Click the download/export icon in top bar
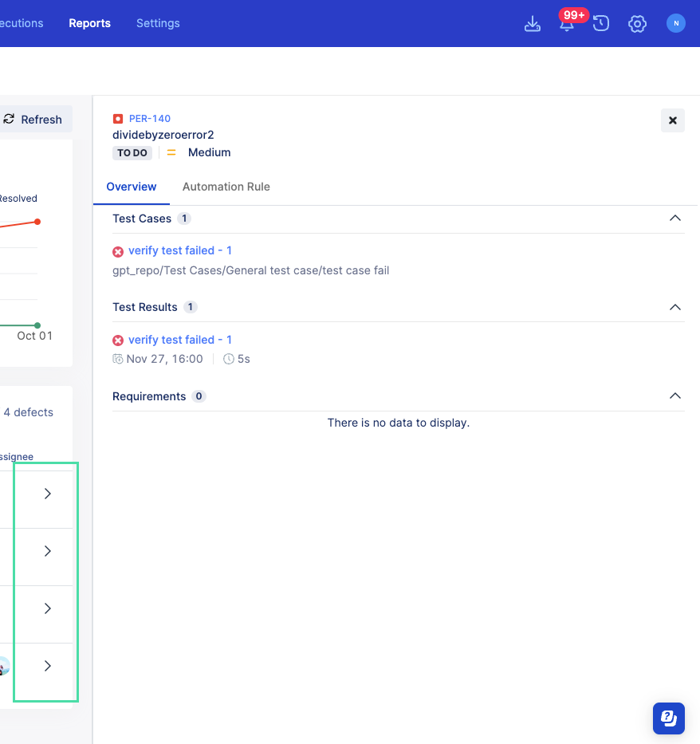The height and width of the screenshot is (744, 700). click(x=532, y=23)
